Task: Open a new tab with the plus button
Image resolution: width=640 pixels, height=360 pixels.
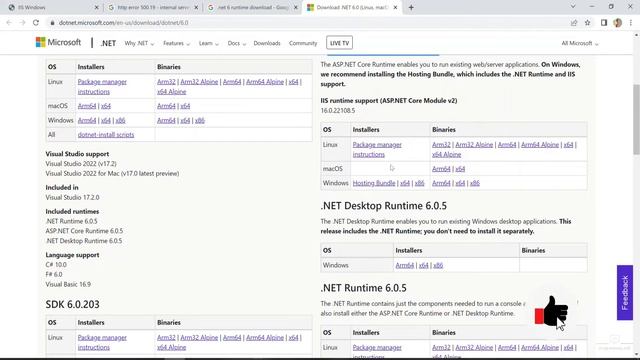Action: 411,7
